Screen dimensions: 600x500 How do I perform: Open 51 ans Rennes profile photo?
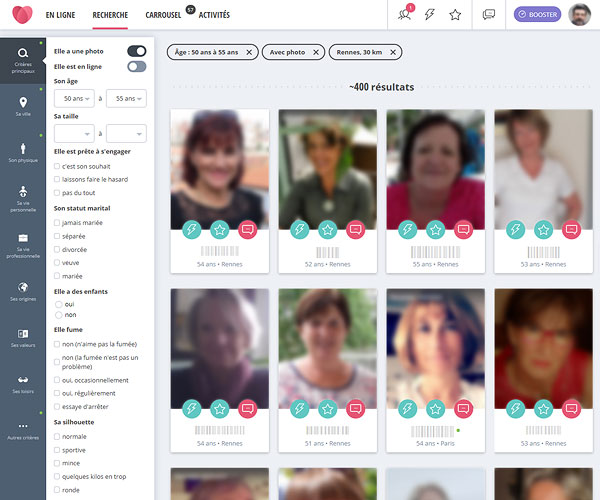click(328, 349)
